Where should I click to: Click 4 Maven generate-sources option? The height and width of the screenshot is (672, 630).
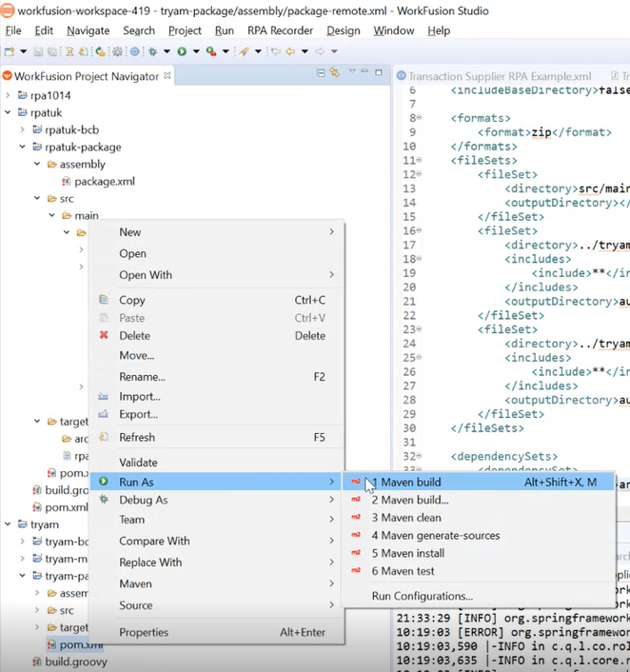pyautogui.click(x=479, y=536)
